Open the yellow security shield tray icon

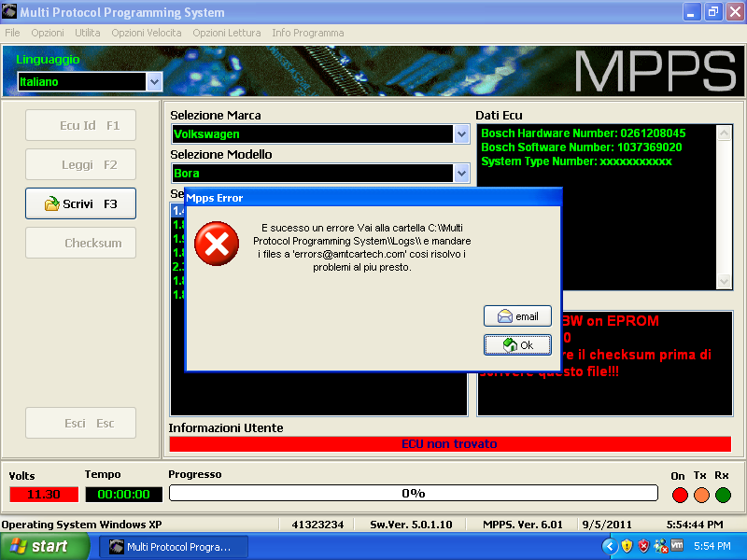(627, 546)
